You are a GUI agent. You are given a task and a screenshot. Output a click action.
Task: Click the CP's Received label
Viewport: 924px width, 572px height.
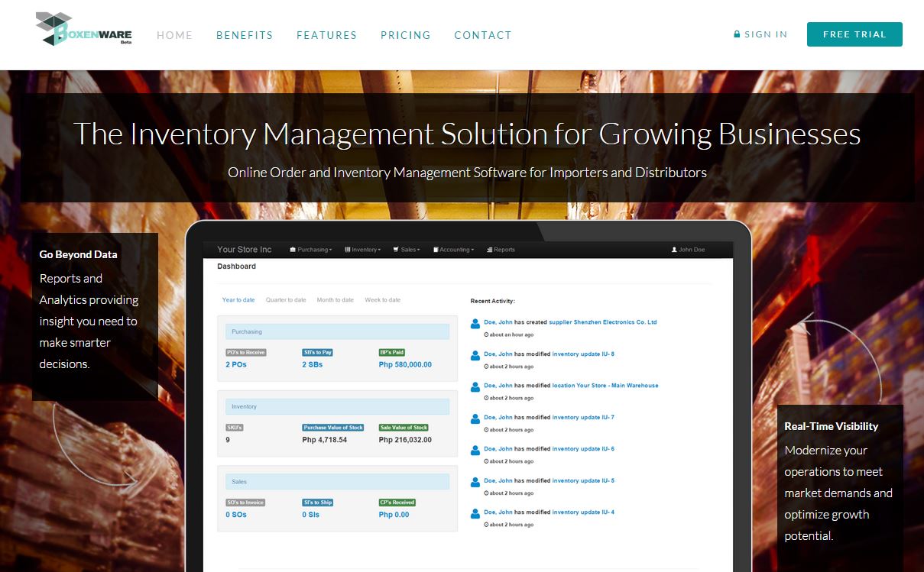pyautogui.click(x=397, y=503)
